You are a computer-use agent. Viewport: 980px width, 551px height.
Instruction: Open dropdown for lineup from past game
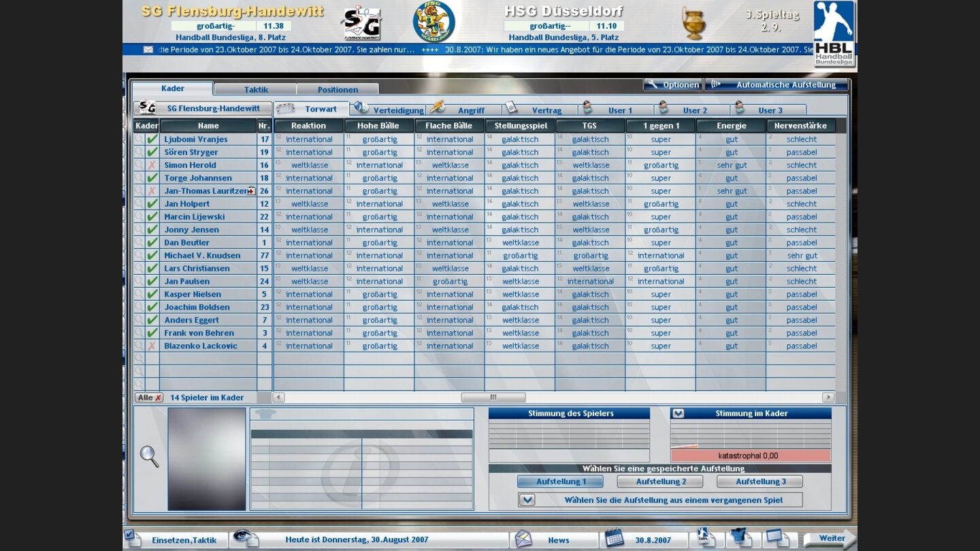pyautogui.click(x=526, y=500)
